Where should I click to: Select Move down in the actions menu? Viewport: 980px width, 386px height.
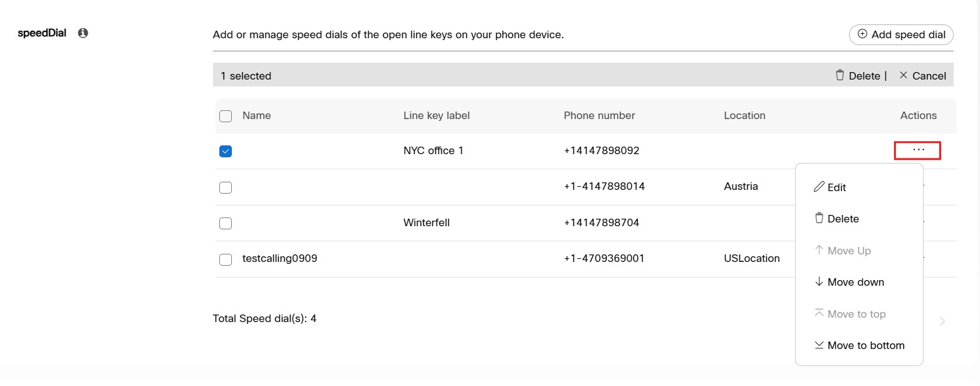(x=855, y=282)
